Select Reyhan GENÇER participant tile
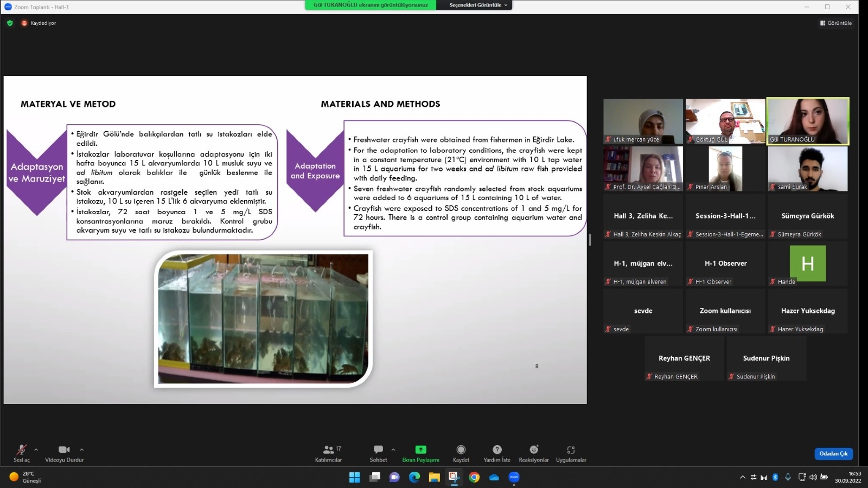The image size is (868, 488). click(x=684, y=358)
